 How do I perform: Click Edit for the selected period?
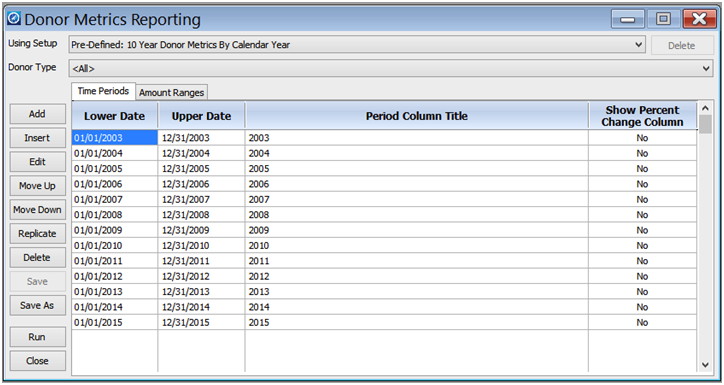pos(37,162)
